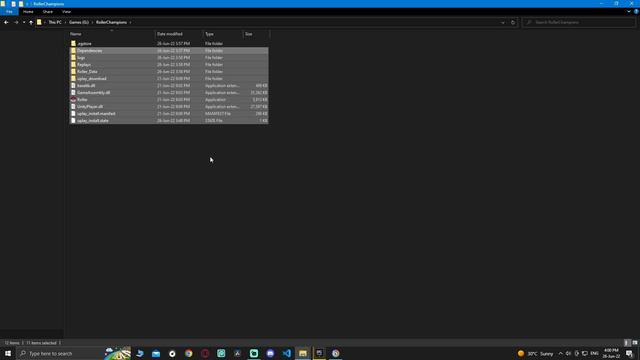
Task: Select the GameAssembly.dll file
Action: pos(169,92)
